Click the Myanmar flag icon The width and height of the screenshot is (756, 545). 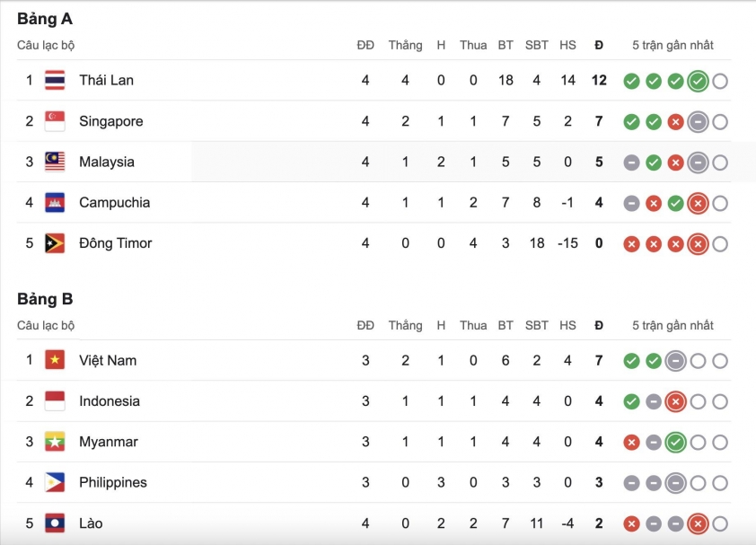(55, 442)
